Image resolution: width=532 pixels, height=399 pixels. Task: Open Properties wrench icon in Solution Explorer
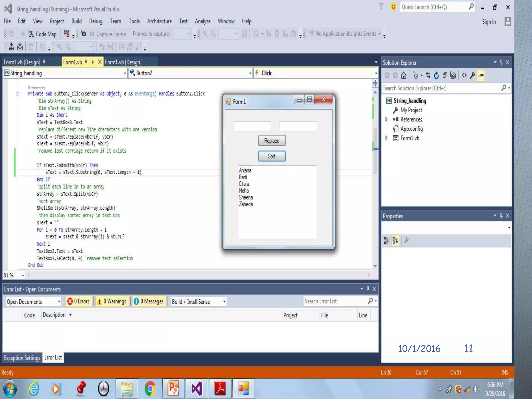click(473, 75)
